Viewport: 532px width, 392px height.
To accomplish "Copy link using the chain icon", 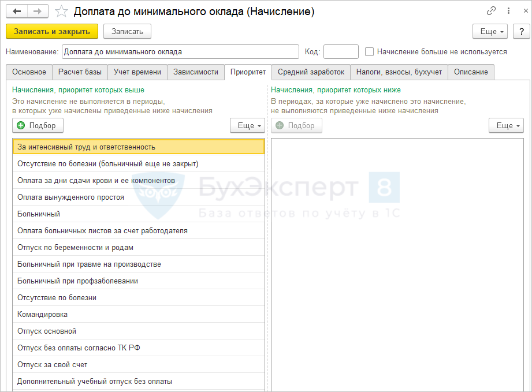I will pyautogui.click(x=492, y=11).
